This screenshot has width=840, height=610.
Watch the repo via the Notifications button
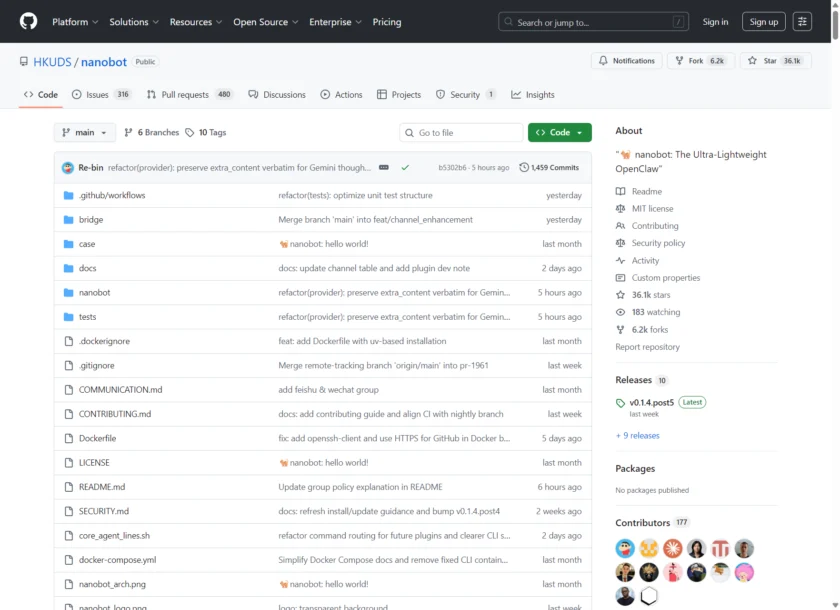point(626,59)
